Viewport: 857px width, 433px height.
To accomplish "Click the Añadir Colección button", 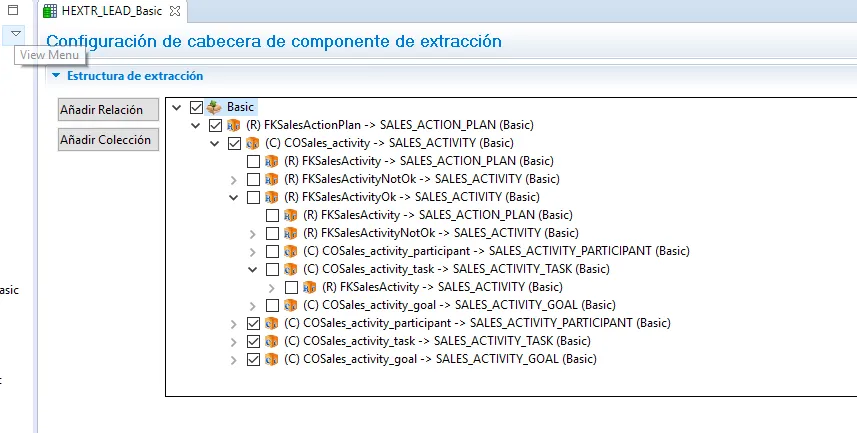I will [x=108, y=139].
